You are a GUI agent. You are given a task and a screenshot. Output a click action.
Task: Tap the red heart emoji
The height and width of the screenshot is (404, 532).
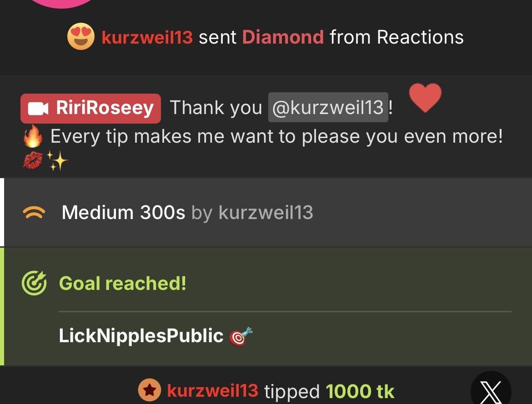[425, 98]
